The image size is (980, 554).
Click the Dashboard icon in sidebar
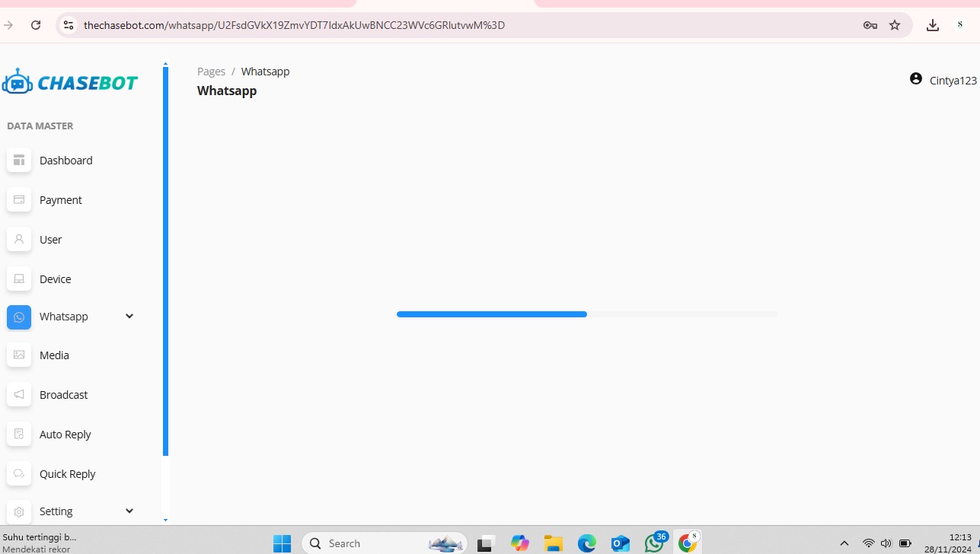click(19, 161)
